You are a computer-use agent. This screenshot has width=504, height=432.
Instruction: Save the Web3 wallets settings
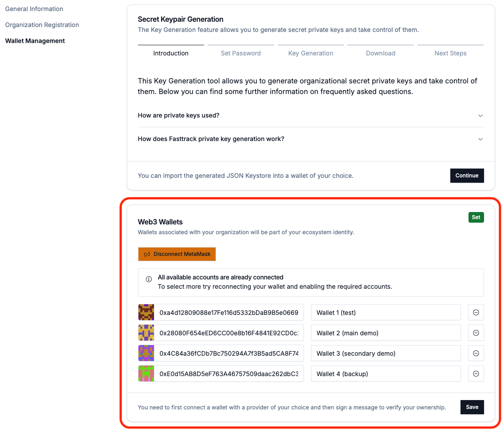click(x=472, y=407)
